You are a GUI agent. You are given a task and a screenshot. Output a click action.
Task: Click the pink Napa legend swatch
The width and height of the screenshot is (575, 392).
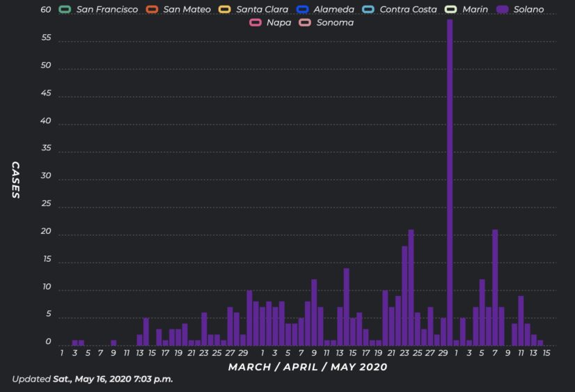point(255,22)
